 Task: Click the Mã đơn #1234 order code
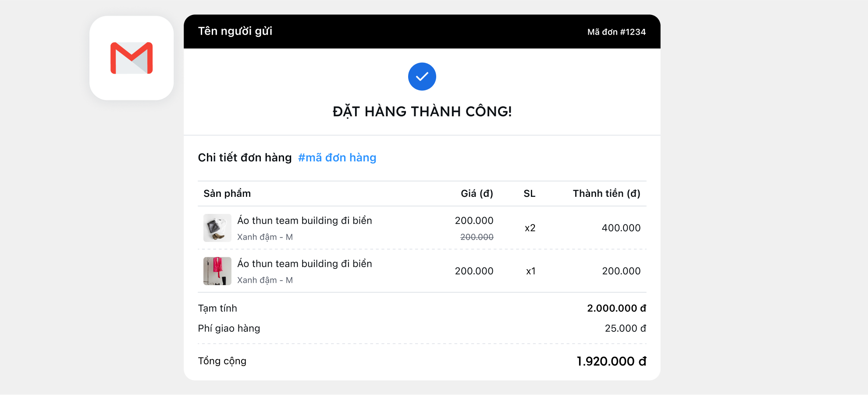616,32
